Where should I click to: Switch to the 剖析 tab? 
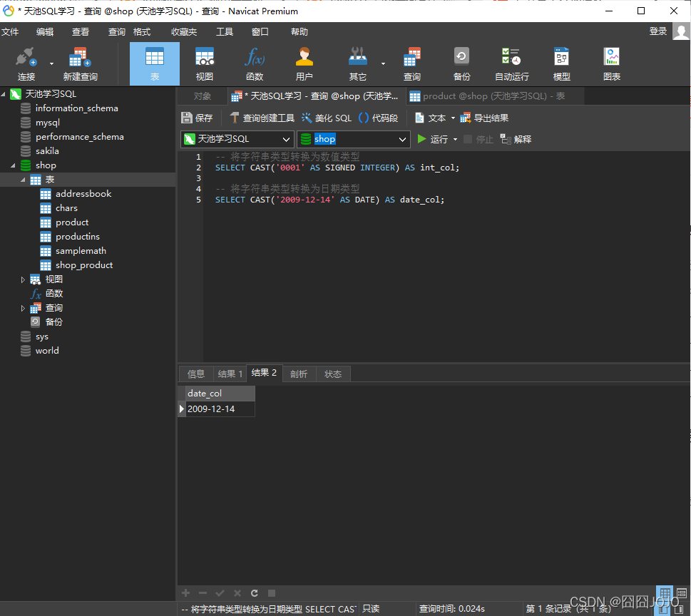point(299,374)
